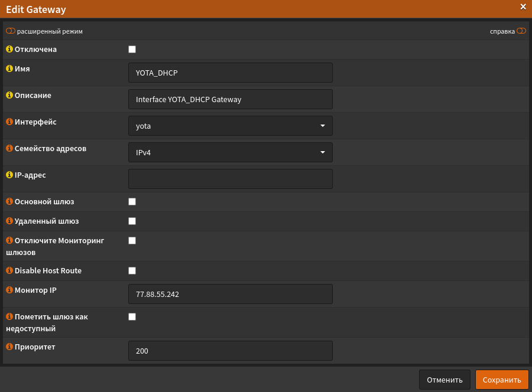Click the Сохранить button
Viewport: 532px width, 392px height.
(x=502, y=380)
